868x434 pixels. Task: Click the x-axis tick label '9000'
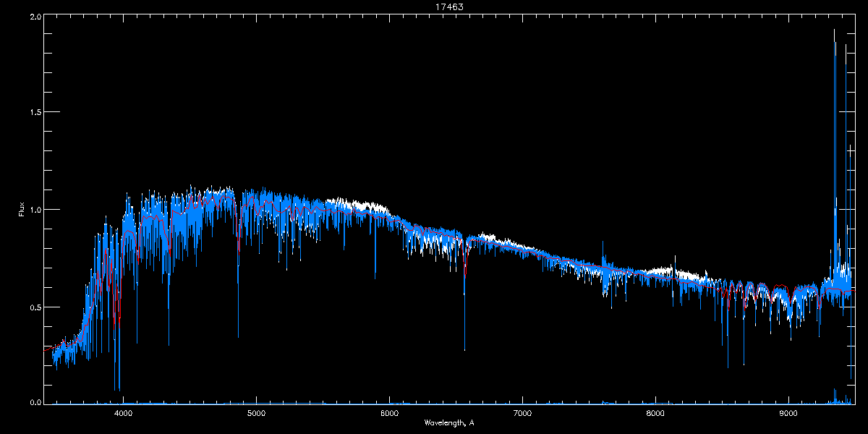pyautogui.click(x=789, y=414)
